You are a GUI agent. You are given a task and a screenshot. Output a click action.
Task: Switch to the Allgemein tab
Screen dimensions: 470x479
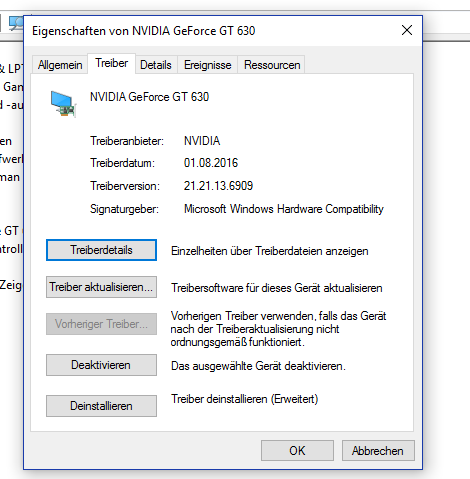click(x=60, y=65)
